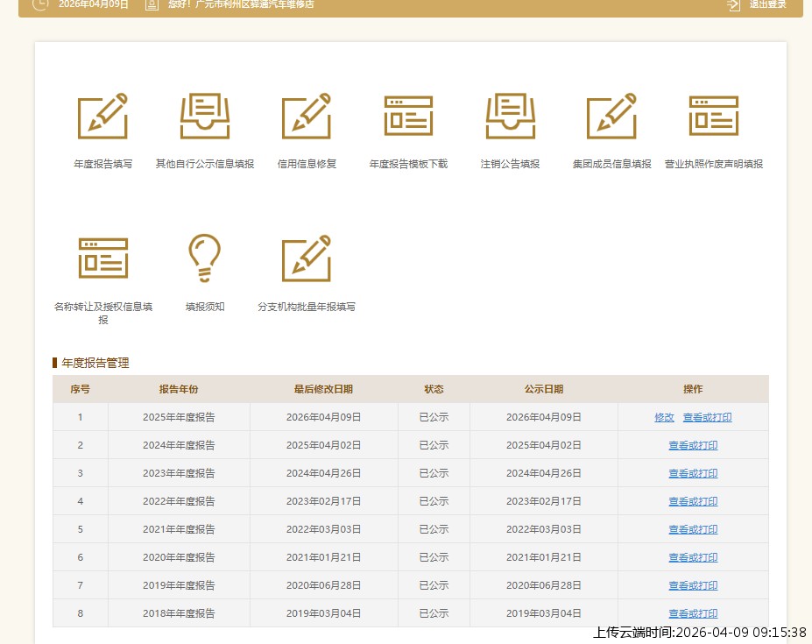View or print the 2024年年度报告

click(x=693, y=446)
